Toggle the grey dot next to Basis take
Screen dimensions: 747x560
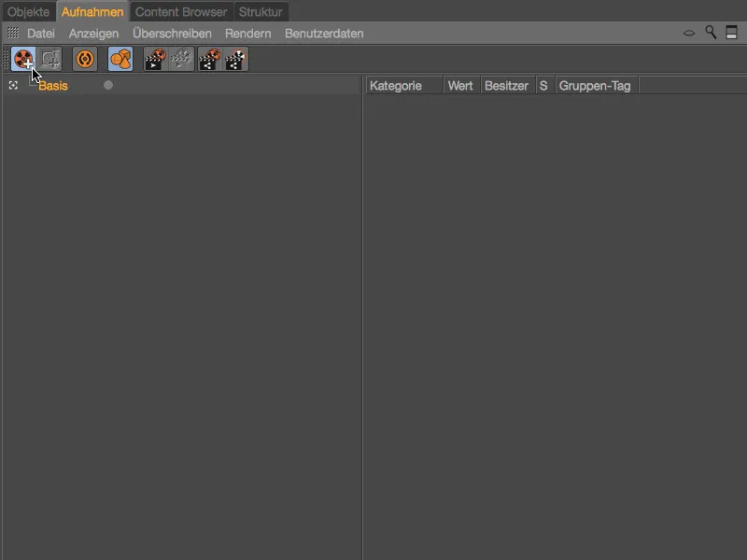coord(108,85)
